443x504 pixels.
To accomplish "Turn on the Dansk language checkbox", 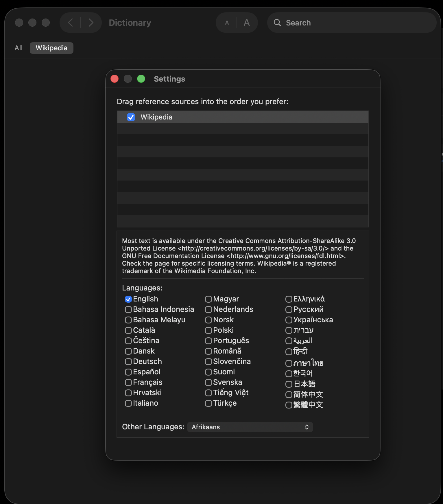I will pos(128,351).
